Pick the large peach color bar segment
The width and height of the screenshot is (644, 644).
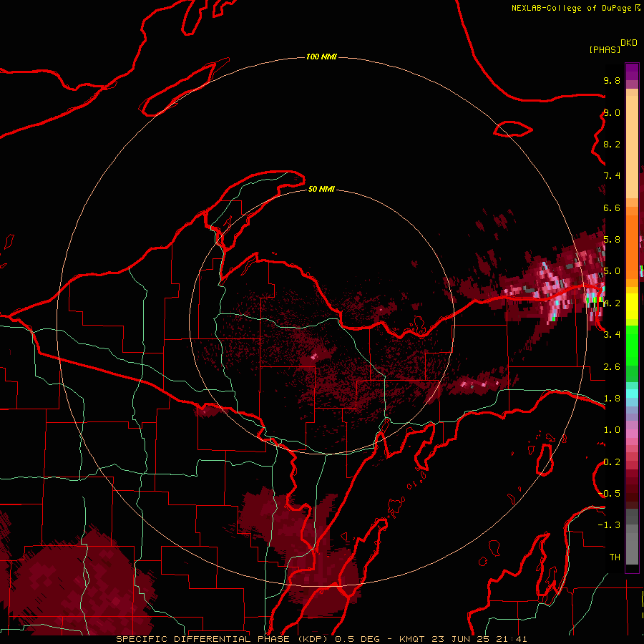632,147
